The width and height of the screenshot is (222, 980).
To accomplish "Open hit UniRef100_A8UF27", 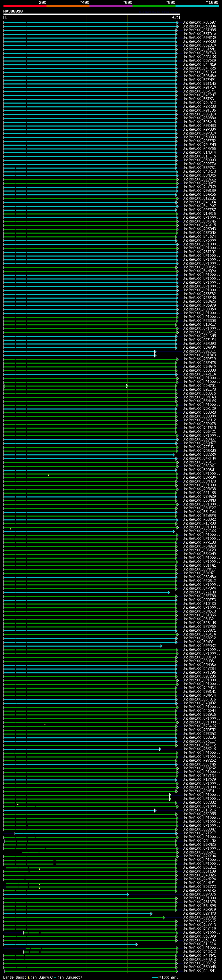I will 199,508.
